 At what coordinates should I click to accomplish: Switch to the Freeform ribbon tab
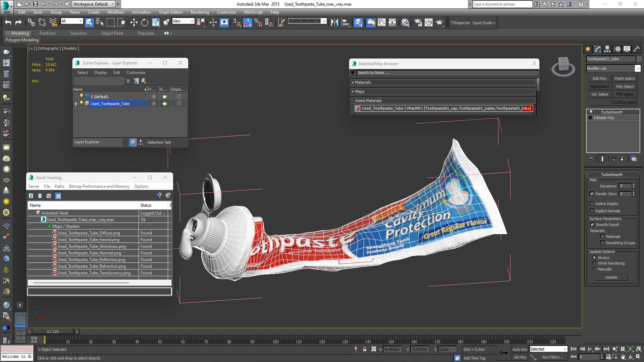tap(47, 33)
